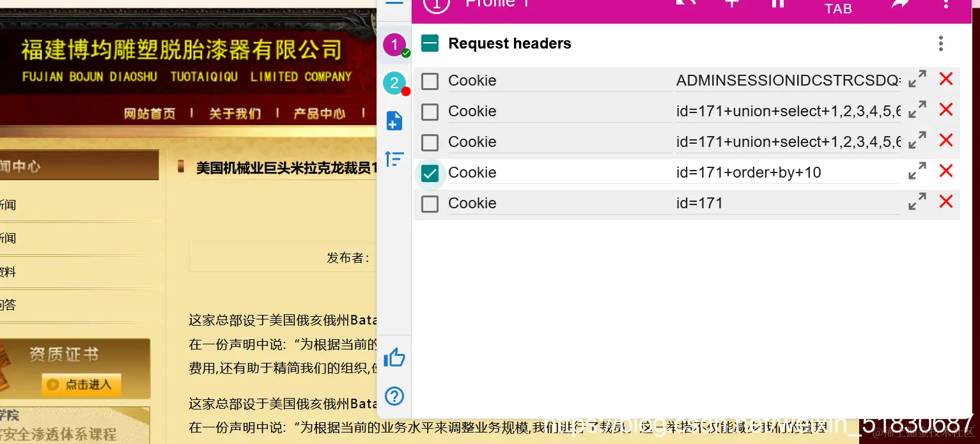The image size is (980, 444).
Task: Enable checkbox of third Cookie row (second union select)
Action: [x=430, y=142]
